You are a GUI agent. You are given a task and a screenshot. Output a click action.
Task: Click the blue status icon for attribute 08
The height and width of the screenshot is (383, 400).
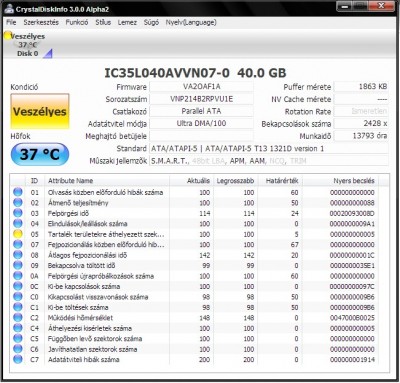(18, 255)
